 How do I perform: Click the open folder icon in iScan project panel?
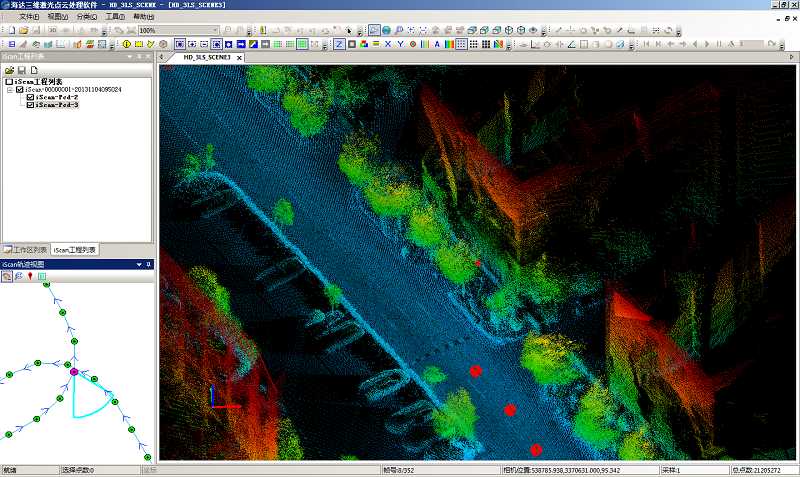[9, 70]
